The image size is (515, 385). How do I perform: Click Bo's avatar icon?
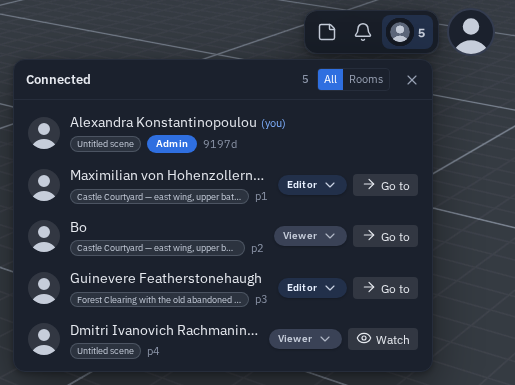(x=44, y=236)
